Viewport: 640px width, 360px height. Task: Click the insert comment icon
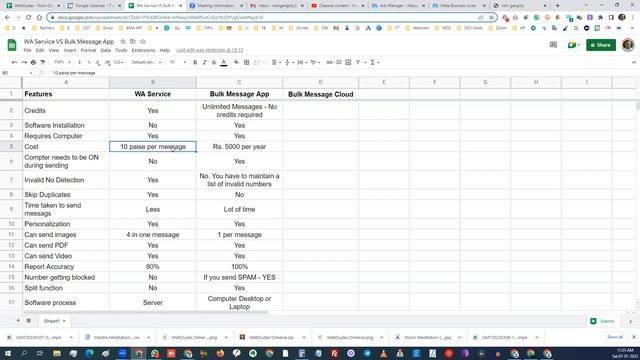(x=339, y=62)
